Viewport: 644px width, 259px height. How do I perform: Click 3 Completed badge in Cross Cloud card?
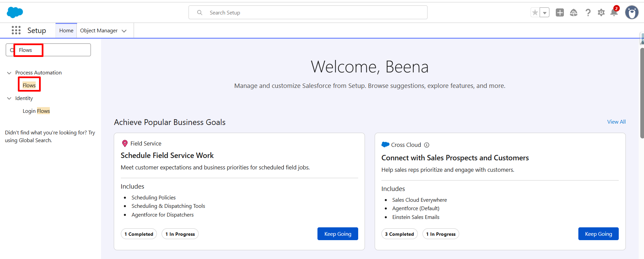click(x=400, y=234)
